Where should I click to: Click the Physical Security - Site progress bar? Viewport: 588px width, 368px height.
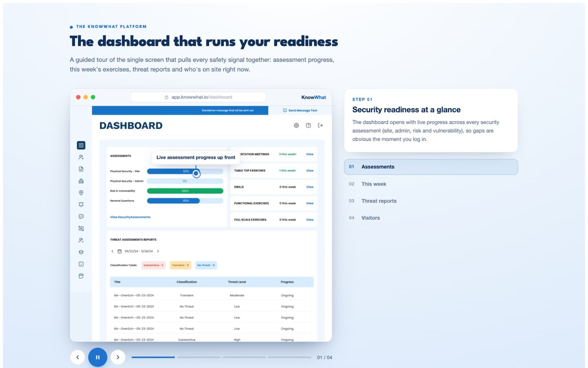pos(185,171)
